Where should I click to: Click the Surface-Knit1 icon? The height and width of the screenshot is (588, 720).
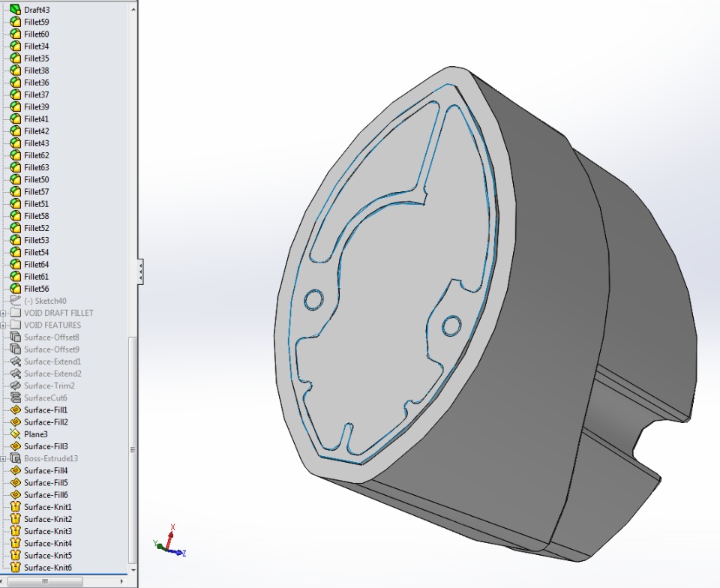tap(16, 507)
